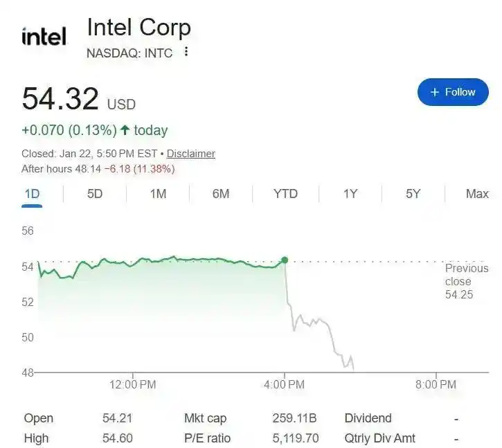
Task: Open the three-dot more options menu
Action: (186, 53)
